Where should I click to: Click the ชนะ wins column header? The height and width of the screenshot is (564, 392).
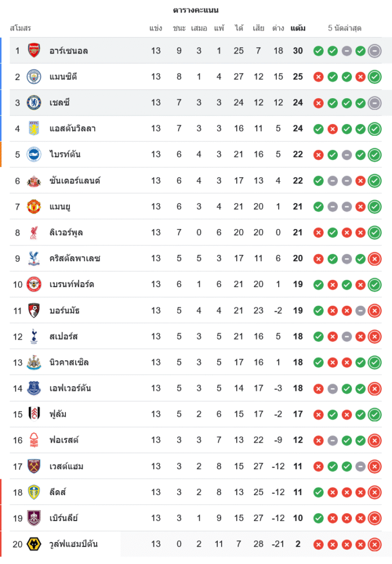179,28
